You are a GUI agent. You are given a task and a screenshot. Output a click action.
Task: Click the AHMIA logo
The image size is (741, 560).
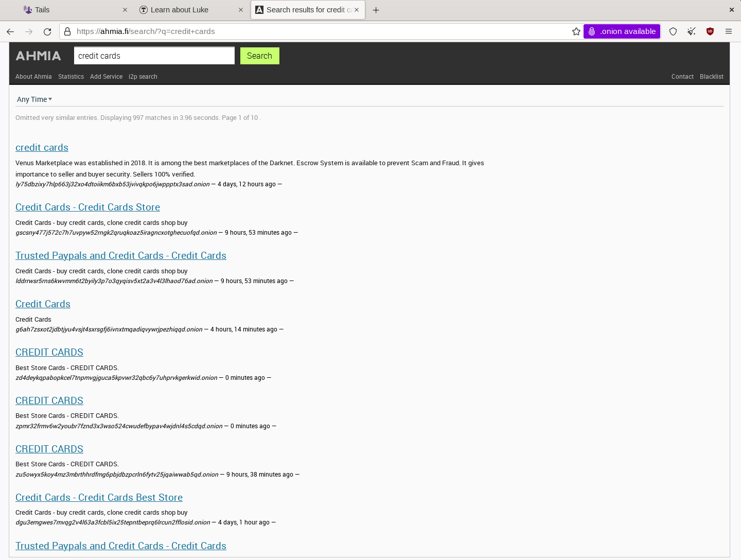39,56
